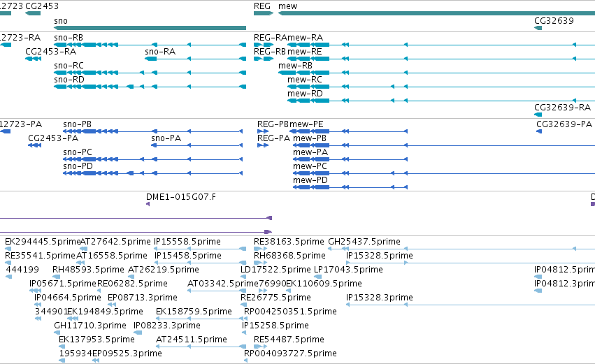Select protein mew-PB
595x364 pixels.
click(x=444, y=145)
